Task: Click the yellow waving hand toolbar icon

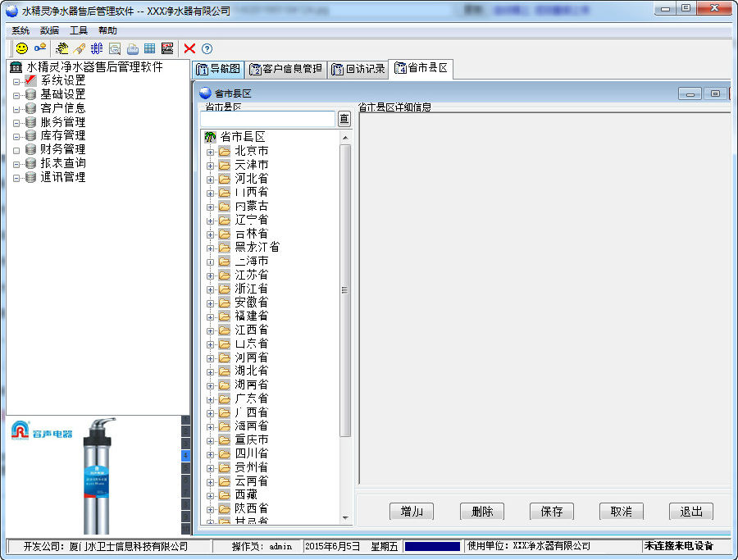Action: pyautogui.click(x=61, y=48)
